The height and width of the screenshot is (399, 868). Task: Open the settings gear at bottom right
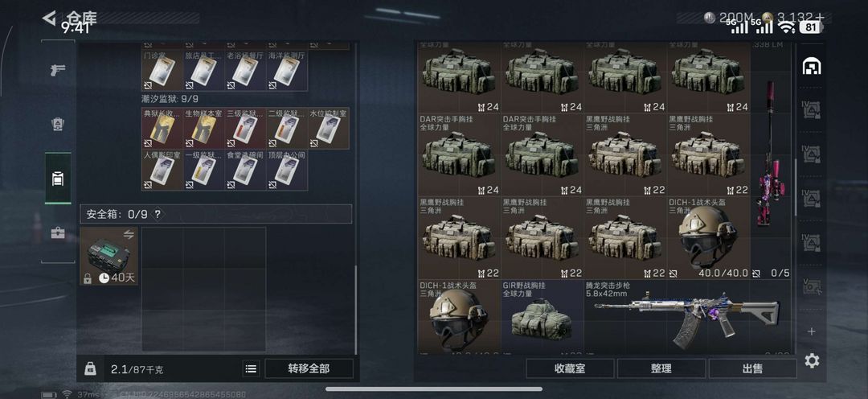pos(812,360)
